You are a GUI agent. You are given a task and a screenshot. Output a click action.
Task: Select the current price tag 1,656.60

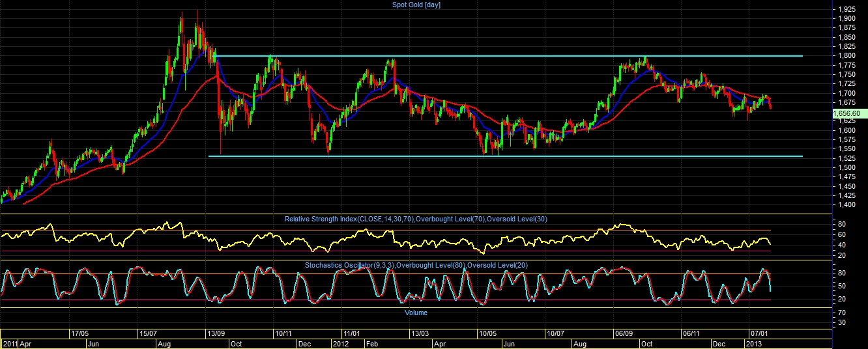coord(848,113)
